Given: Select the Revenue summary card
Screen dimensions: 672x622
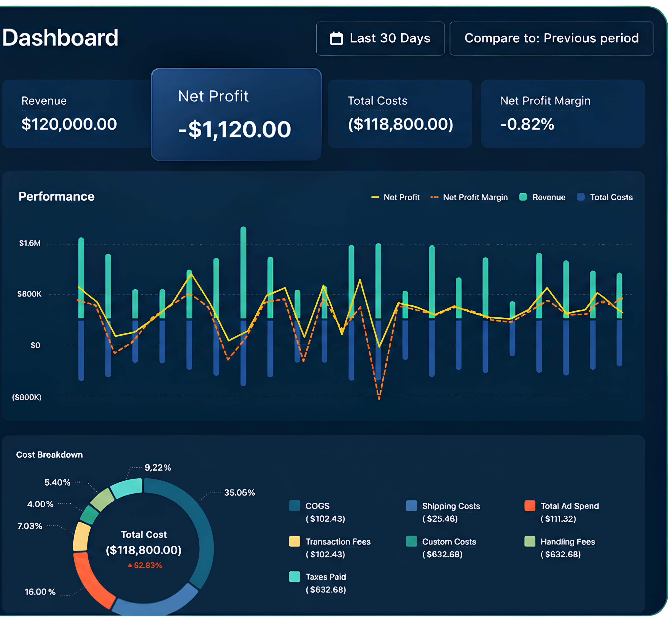Looking at the screenshot, I should 76,114.
